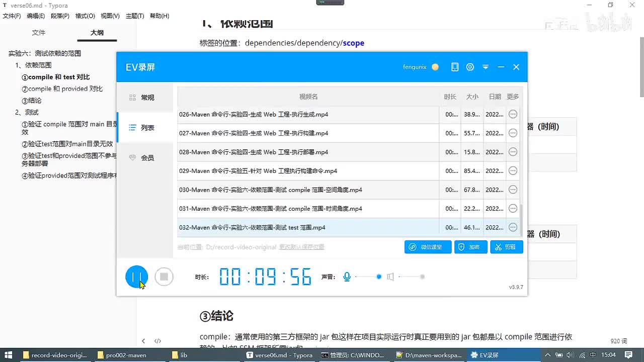Screen dimensions: 644x362
Task: Go to outline item 实验六：测试依赖的范围
Action: pos(45,53)
